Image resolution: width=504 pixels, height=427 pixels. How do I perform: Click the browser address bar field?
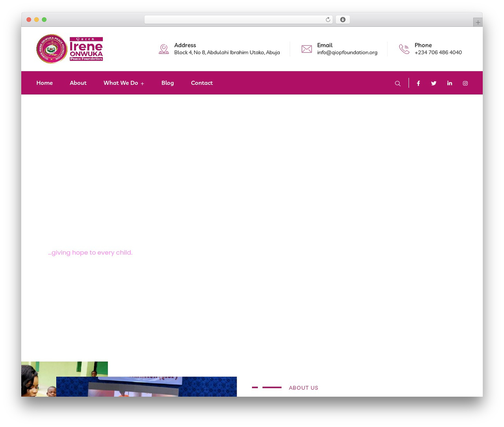coord(238,20)
